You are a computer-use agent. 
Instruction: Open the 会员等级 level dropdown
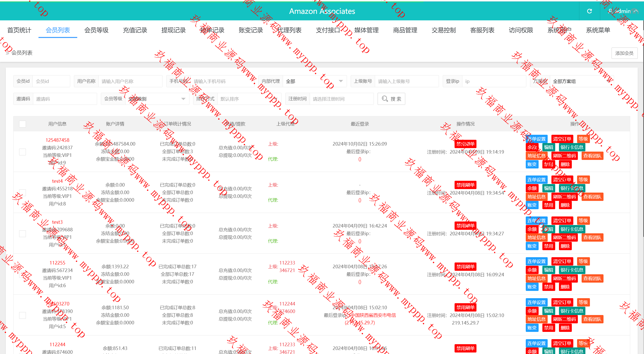coord(157,99)
